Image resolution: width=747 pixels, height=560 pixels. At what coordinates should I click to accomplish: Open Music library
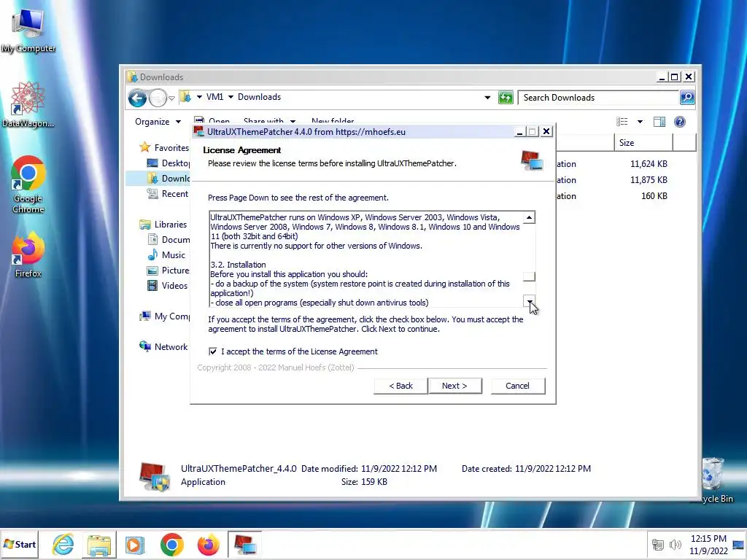[x=166, y=254]
